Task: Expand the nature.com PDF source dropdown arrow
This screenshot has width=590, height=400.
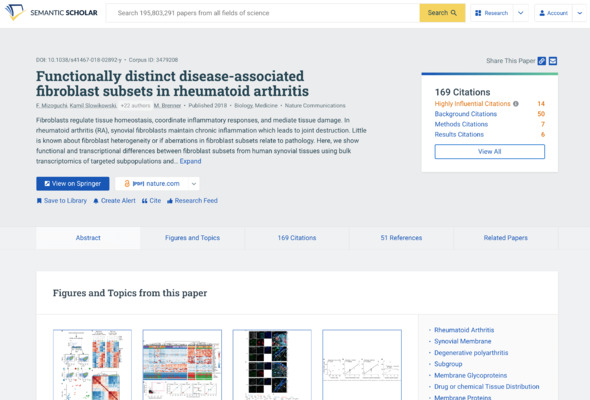Action: (x=194, y=184)
